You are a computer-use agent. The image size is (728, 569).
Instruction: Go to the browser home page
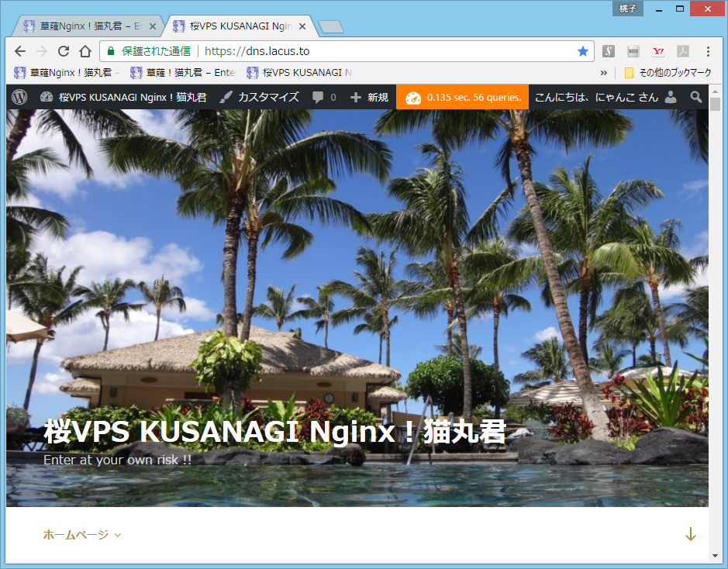click(x=85, y=51)
